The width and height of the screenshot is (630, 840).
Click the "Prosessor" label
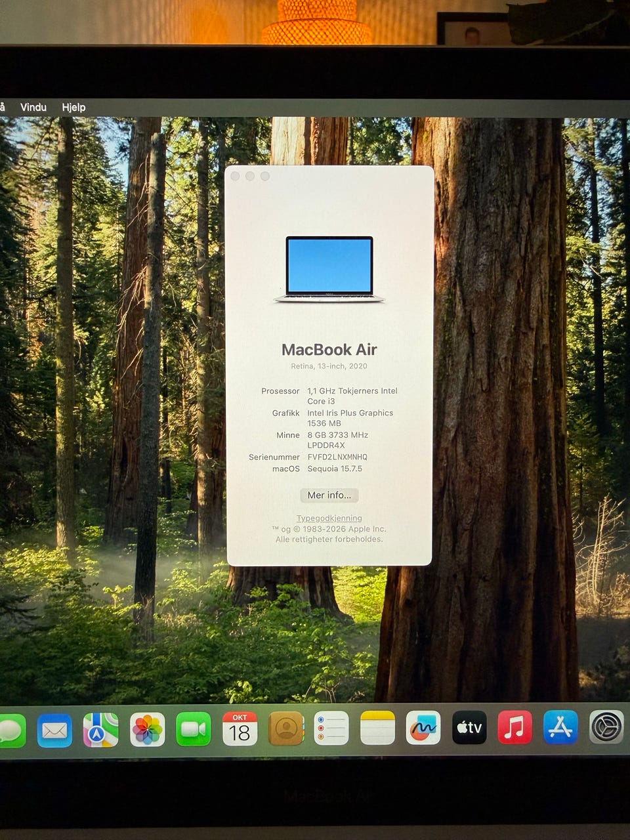pyautogui.click(x=280, y=391)
